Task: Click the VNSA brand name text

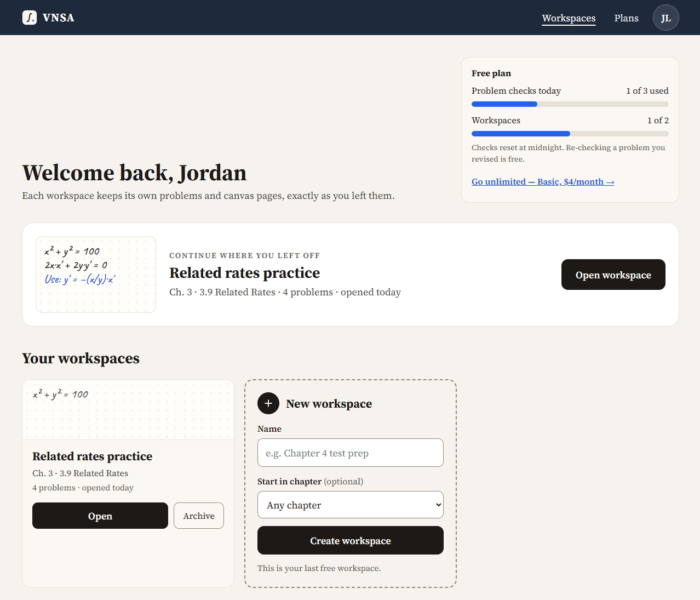Action: point(59,18)
